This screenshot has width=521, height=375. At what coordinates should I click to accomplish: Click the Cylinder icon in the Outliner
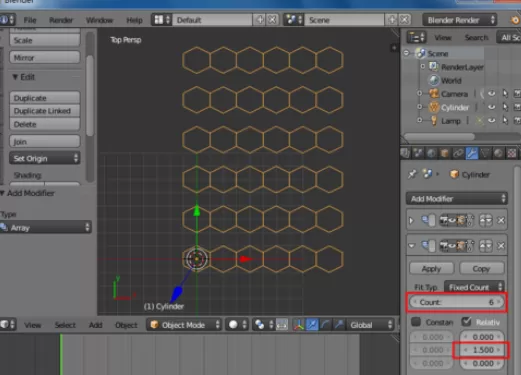click(434, 107)
